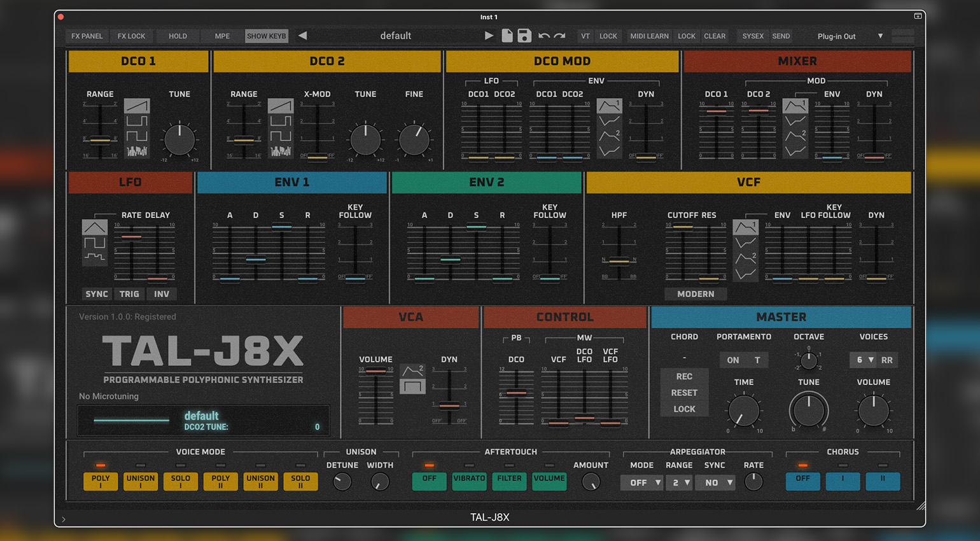Load the next preset with right arrow
This screenshot has height=541, width=980.
(489, 36)
